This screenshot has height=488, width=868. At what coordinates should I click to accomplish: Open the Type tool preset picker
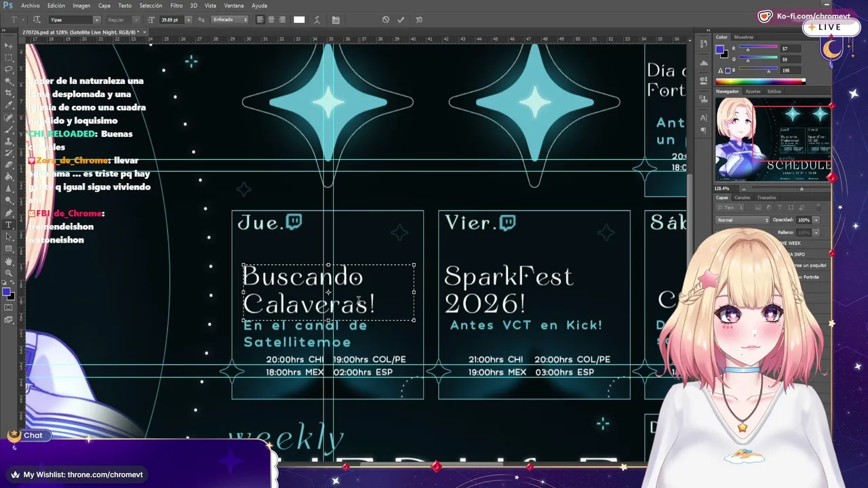click(17, 20)
